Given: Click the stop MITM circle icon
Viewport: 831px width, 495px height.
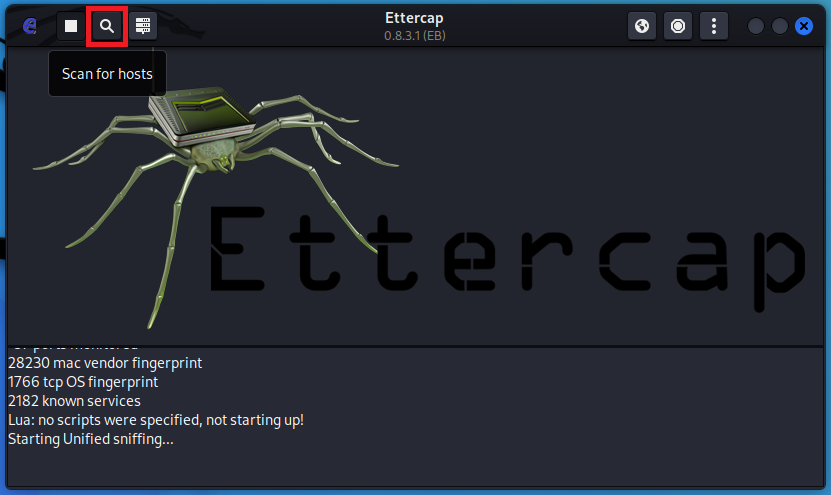Looking at the screenshot, I should point(678,26).
